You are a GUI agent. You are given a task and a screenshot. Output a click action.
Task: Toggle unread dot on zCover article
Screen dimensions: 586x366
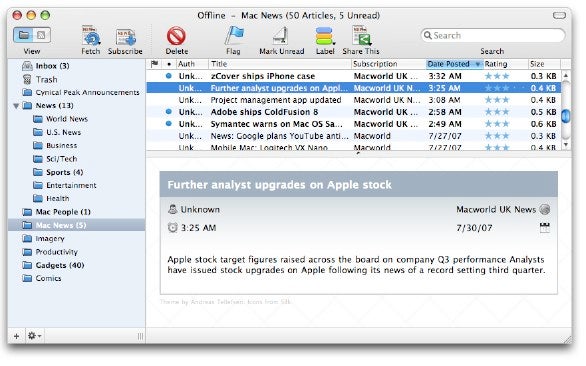169,76
